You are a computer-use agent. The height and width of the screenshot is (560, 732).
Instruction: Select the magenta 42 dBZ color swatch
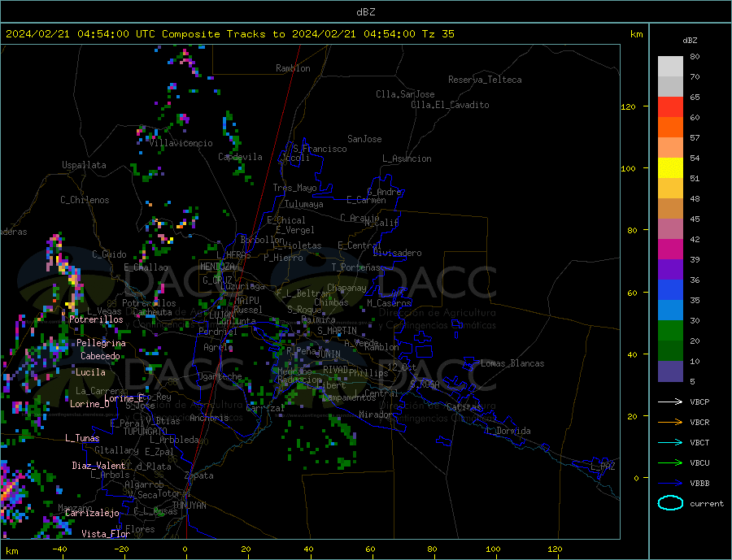[x=670, y=250]
